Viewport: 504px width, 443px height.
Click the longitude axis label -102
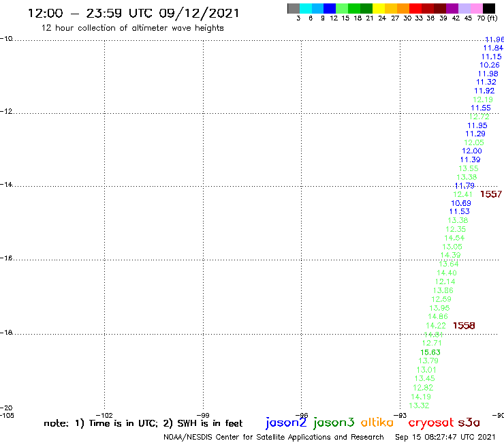point(104,415)
